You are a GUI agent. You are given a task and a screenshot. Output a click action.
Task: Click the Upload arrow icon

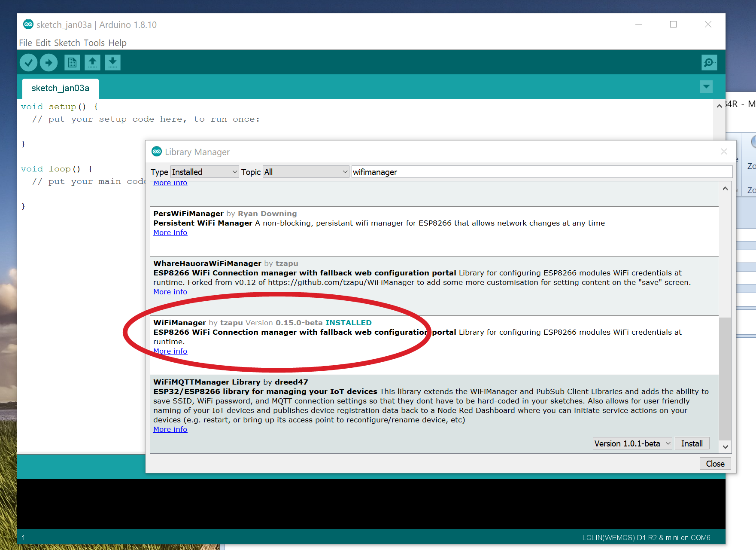(49, 63)
